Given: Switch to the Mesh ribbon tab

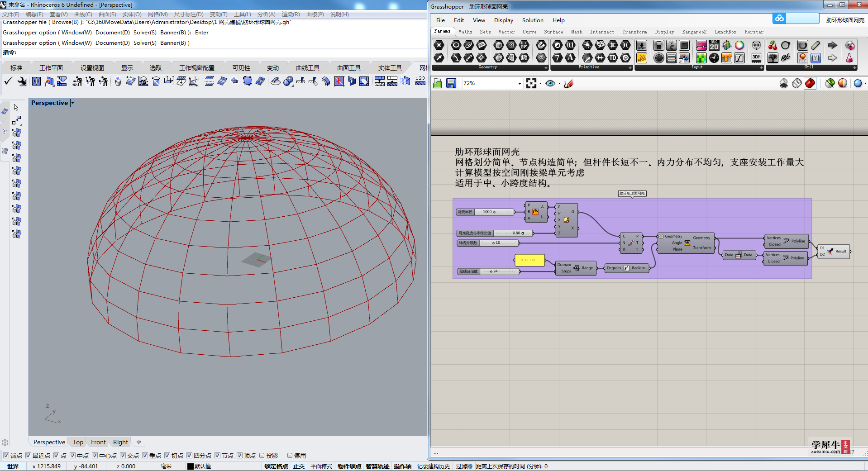Looking at the screenshot, I should coord(577,32).
